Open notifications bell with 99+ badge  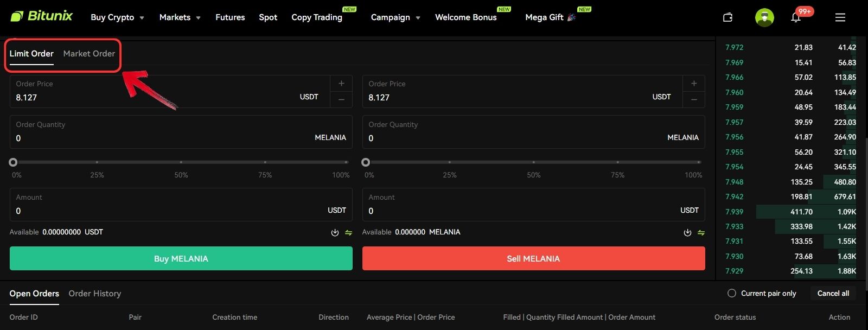(796, 17)
